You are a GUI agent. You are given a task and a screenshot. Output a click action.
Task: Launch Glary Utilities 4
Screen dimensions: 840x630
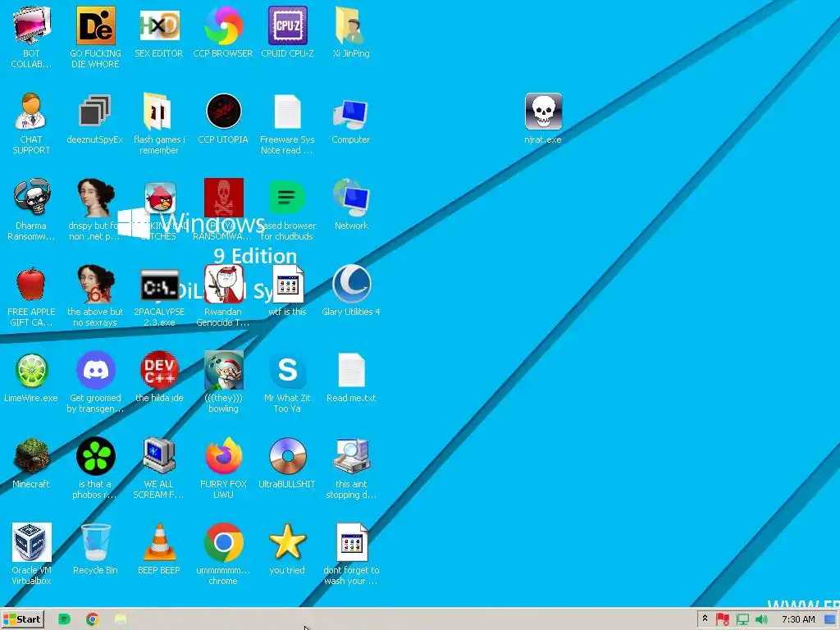[351, 291]
